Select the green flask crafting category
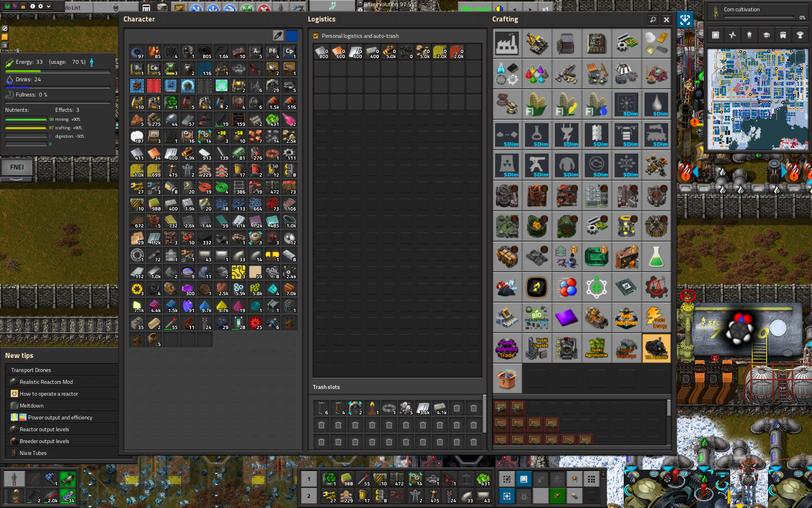Viewport: 812px width, 508px height. (656, 256)
